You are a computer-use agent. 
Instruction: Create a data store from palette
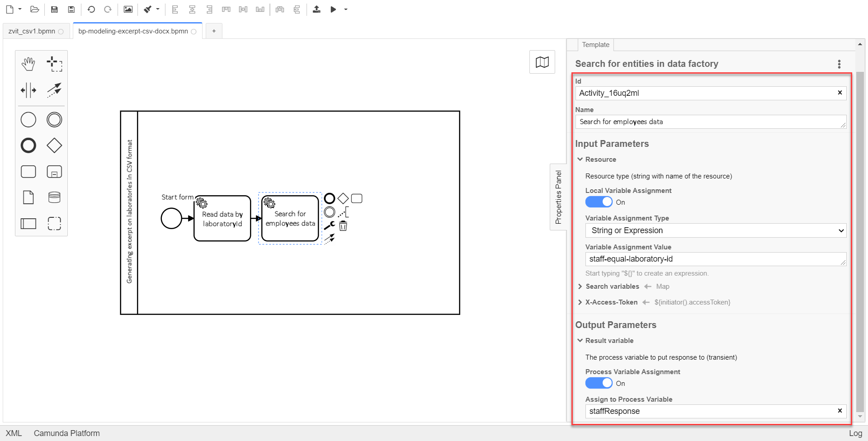[x=54, y=197]
